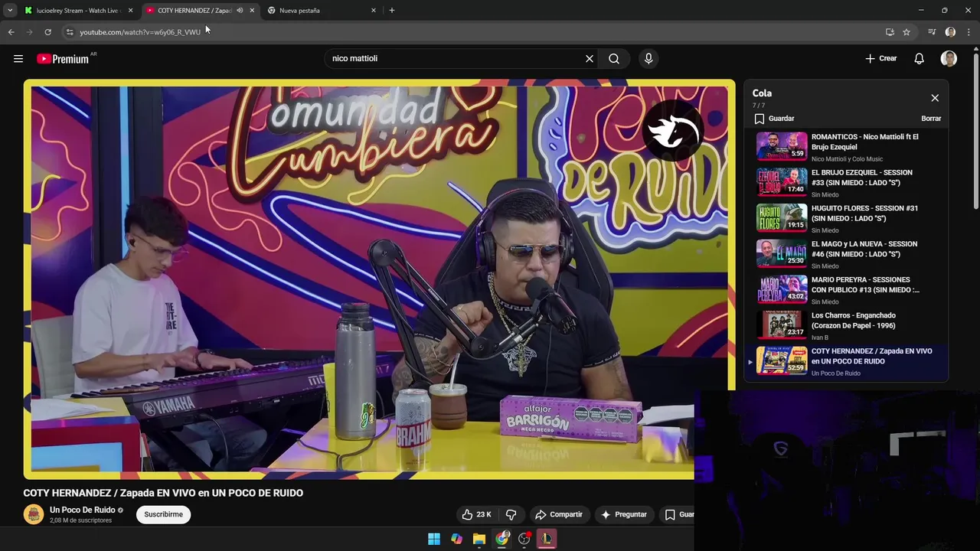The height and width of the screenshot is (551, 980).
Task: Open the Windows Start menu
Action: click(x=434, y=539)
